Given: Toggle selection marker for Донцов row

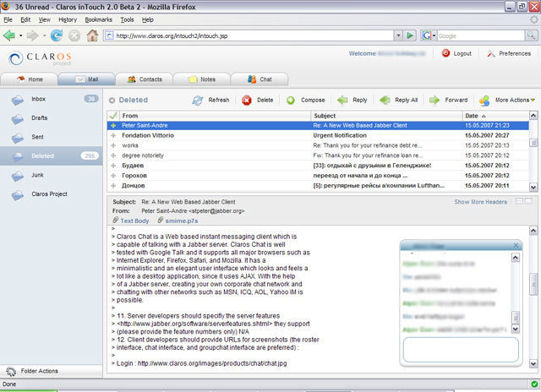Looking at the screenshot, I should click(113, 186).
